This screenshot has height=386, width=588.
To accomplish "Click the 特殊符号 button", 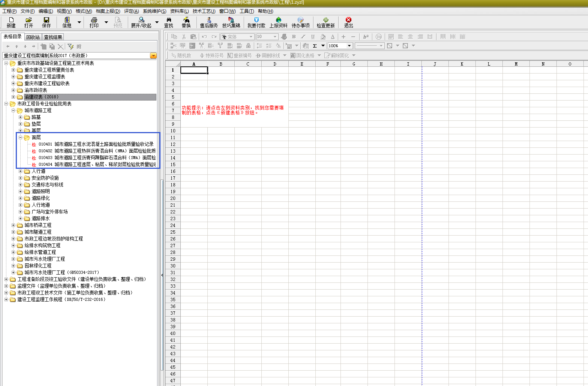I will point(211,56).
